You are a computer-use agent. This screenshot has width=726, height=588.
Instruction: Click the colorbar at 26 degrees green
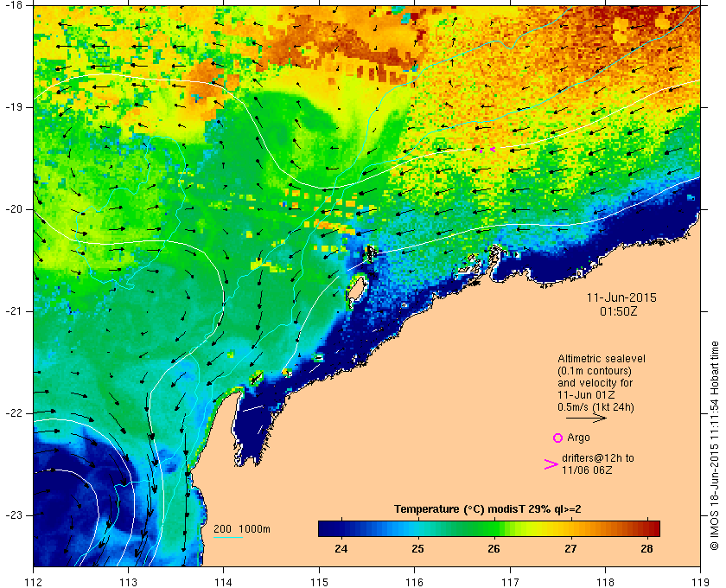[494, 528]
